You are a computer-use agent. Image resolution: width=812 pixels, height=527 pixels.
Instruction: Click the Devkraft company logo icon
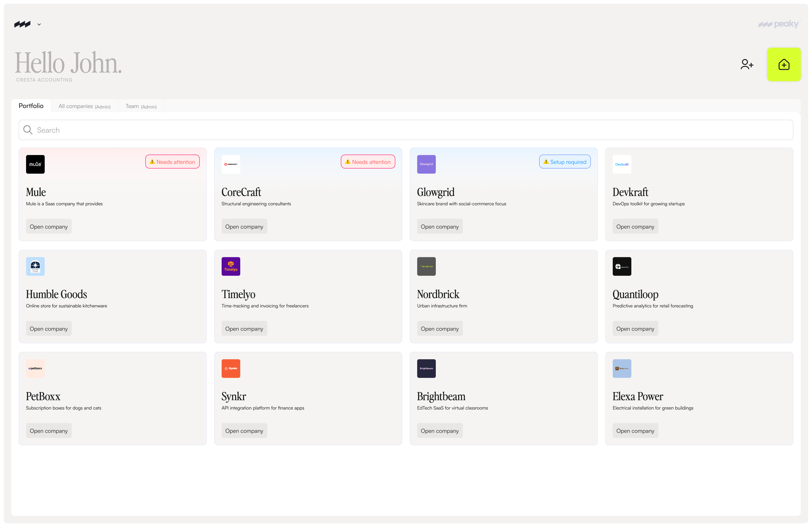622,164
